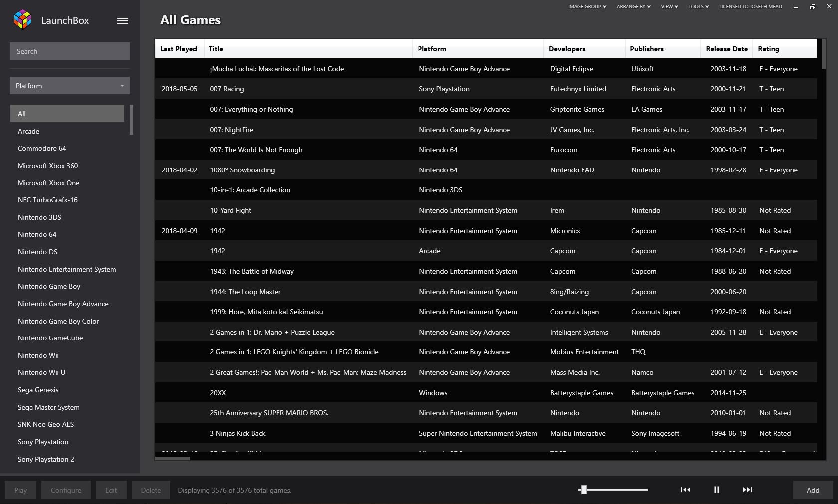Click the Delete button

(151, 490)
